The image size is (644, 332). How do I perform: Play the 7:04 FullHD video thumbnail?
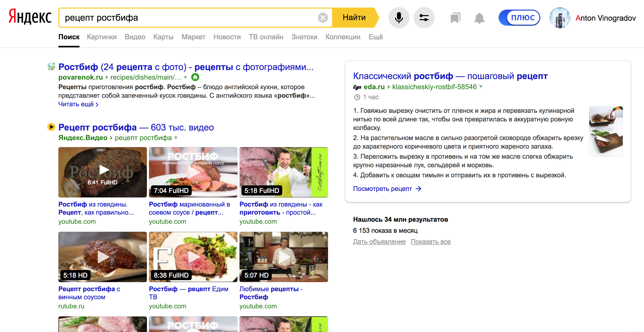click(193, 172)
